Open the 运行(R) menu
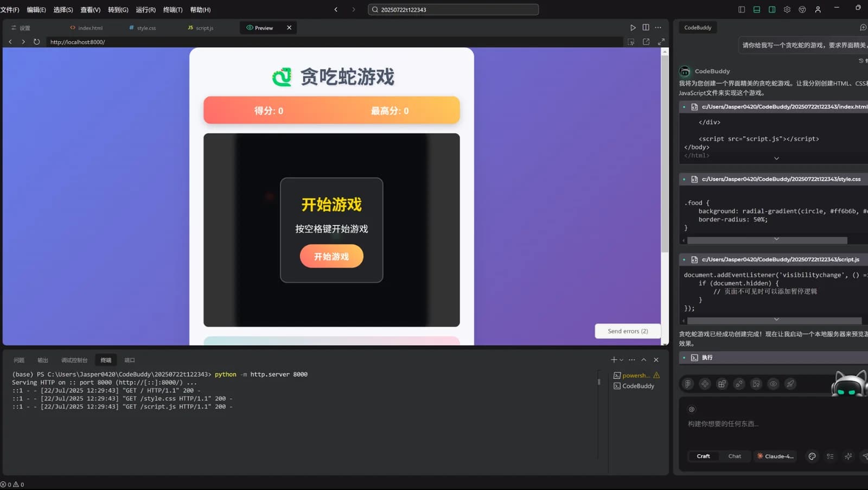The image size is (868, 490). coord(145,10)
